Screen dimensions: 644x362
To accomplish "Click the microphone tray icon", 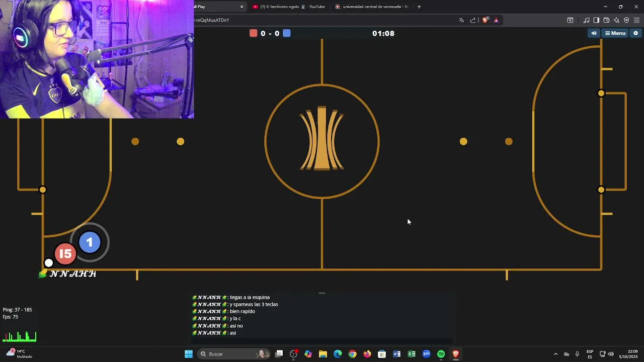I will (577, 354).
